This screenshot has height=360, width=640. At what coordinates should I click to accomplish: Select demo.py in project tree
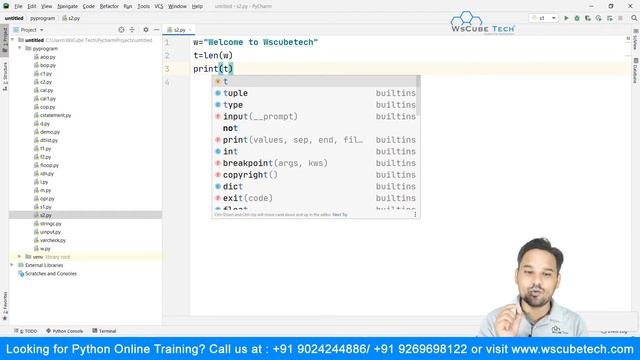[x=50, y=132]
